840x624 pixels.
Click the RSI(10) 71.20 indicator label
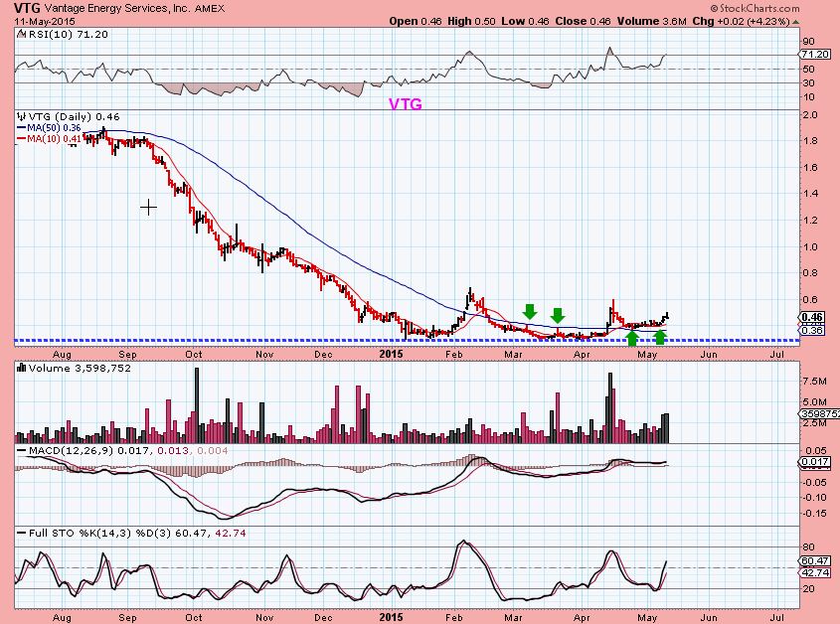click(68, 34)
